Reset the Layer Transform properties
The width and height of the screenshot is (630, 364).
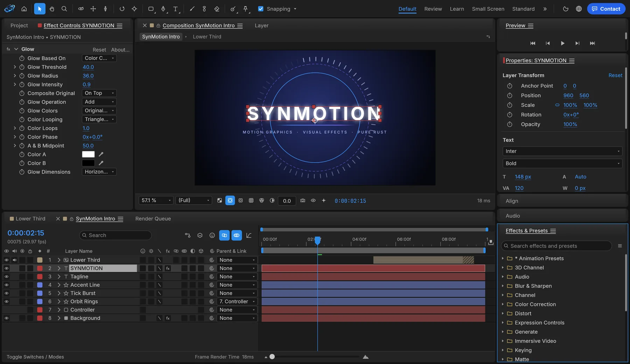(x=615, y=75)
